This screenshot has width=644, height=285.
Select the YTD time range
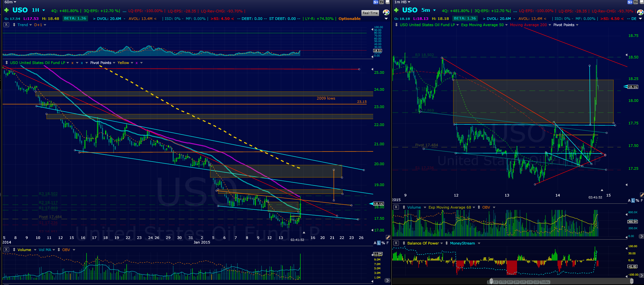503,282
